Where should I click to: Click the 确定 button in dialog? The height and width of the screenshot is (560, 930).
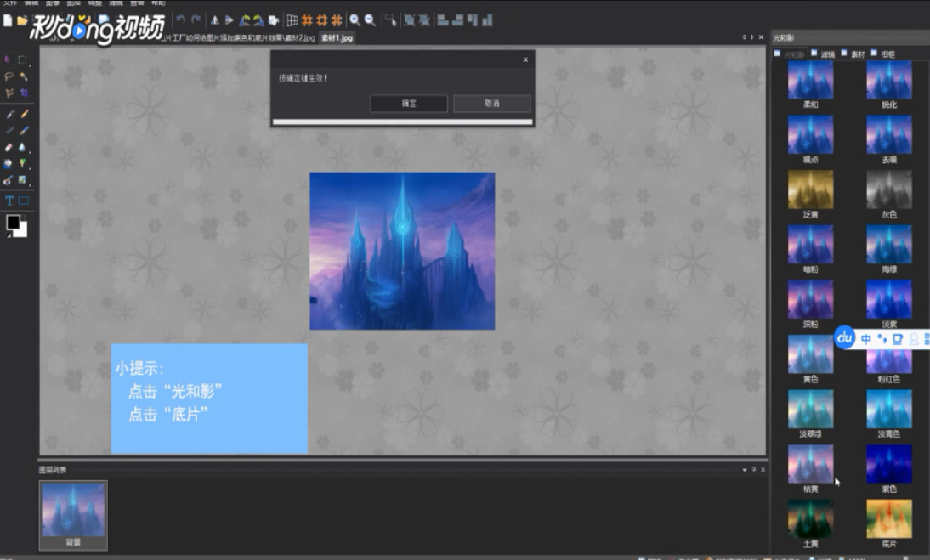point(409,103)
